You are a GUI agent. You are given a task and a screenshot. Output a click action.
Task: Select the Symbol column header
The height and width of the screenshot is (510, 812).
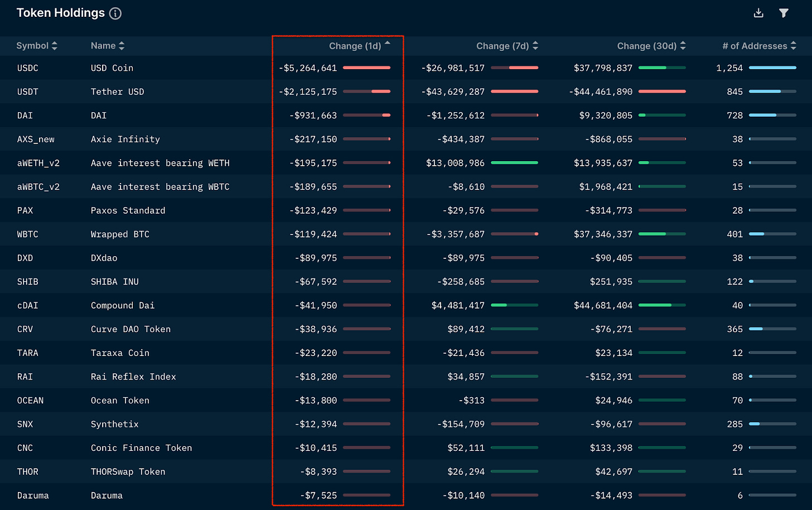[x=32, y=46]
